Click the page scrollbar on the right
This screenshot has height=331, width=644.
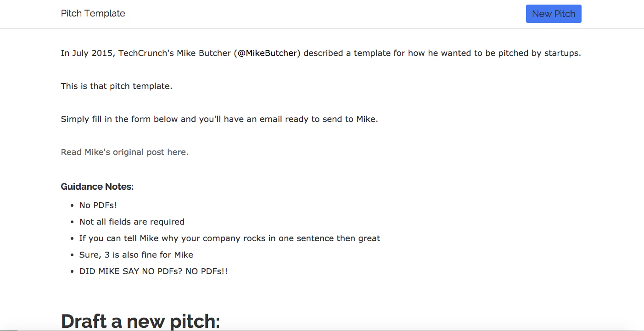[642, 165]
